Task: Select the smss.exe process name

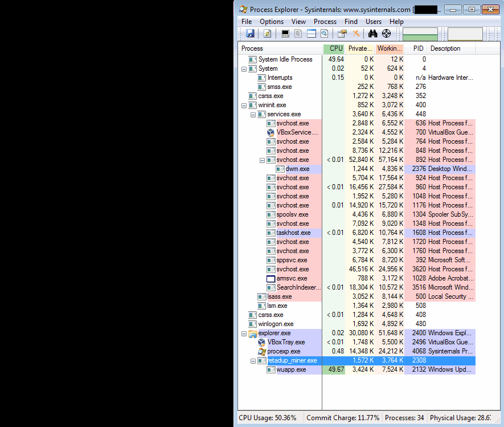Action: 279,87
